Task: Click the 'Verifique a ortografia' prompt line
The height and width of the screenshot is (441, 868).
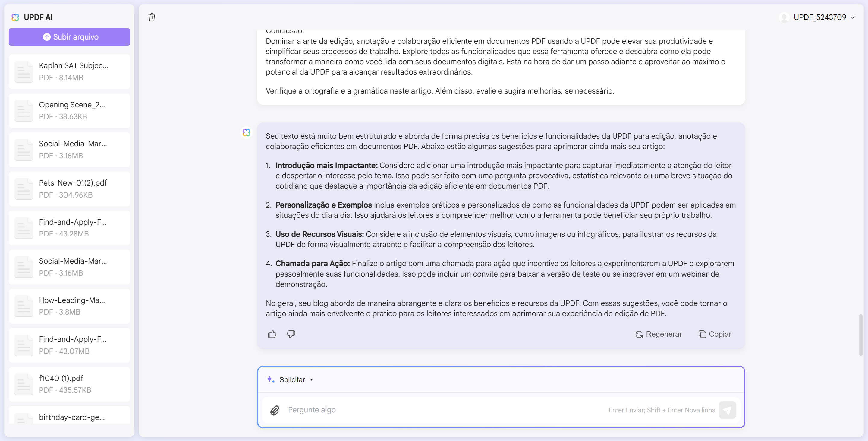Action: [x=440, y=91]
